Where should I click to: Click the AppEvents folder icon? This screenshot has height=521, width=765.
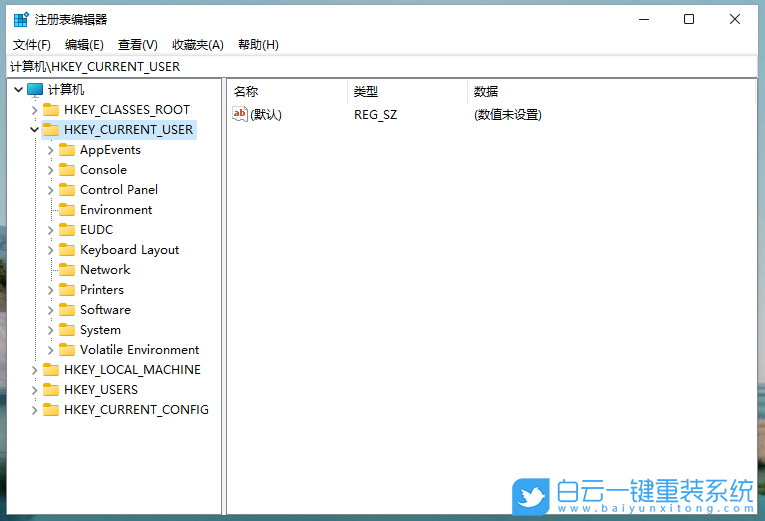(x=67, y=150)
